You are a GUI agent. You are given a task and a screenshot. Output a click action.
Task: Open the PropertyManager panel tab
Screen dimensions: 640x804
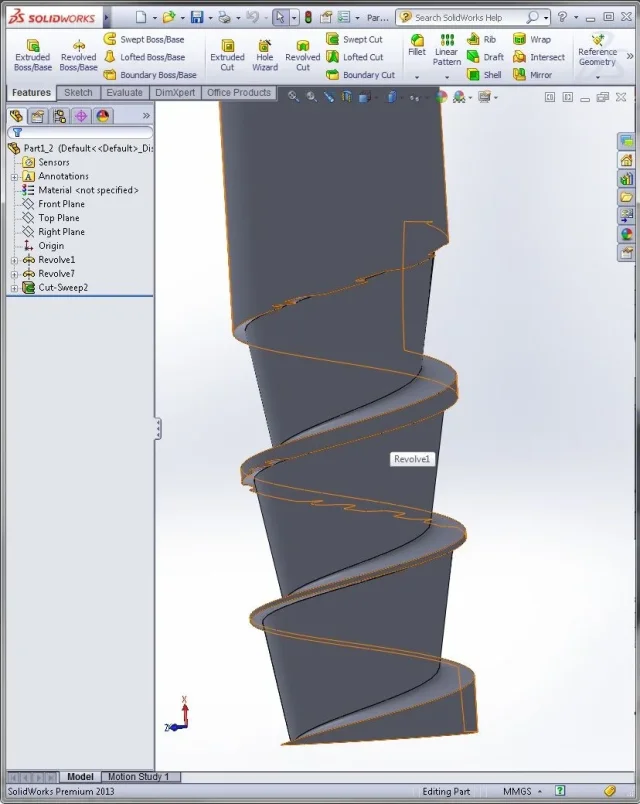[x=37, y=116]
